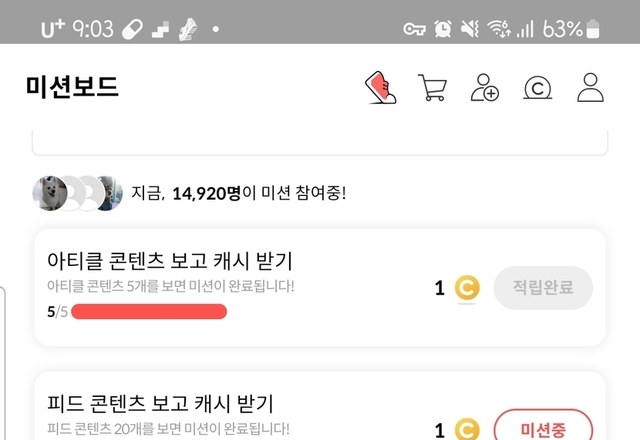
Task: Open 피드 콘텐츠 보고 캐시 받기 mission
Action: (161, 404)
